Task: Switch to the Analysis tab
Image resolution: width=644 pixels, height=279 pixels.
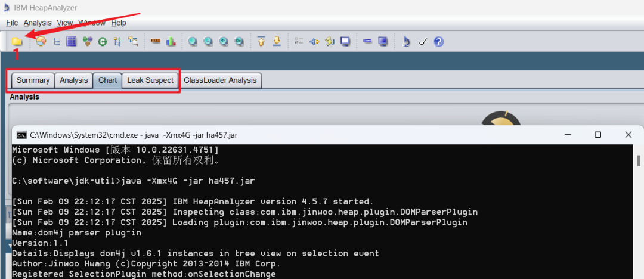Action: (73, 80)
